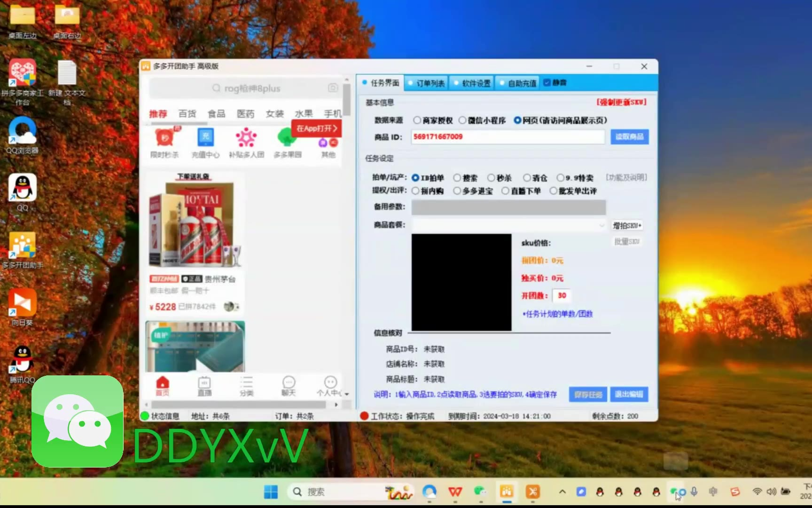Tap the camera icon in search bar
812x508 pixels.
333,88
